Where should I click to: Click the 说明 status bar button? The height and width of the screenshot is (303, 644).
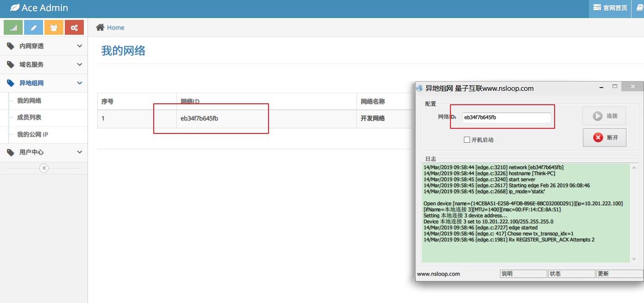(523, 274)
